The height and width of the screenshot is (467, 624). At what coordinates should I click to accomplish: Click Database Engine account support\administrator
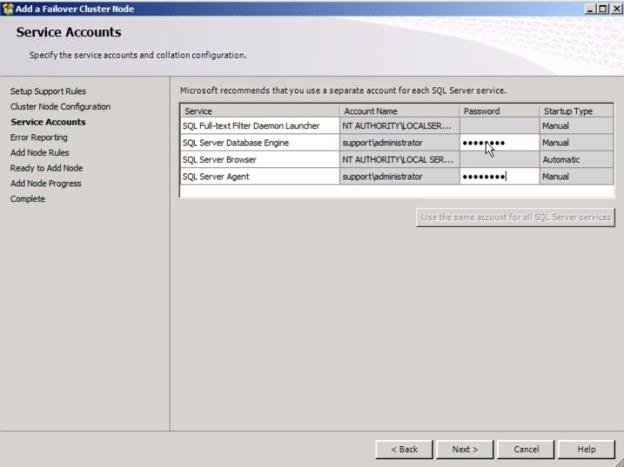click(x=399, y=143)
